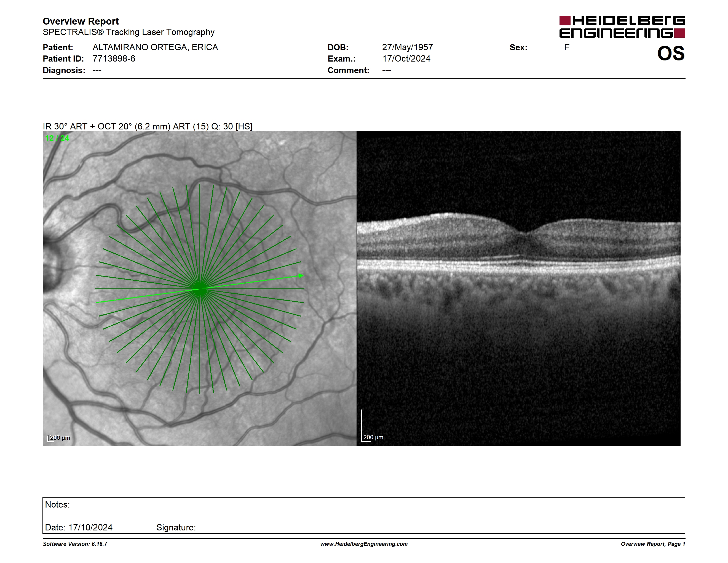Click the OCT B-scan cross-section image

click(518, 288)
